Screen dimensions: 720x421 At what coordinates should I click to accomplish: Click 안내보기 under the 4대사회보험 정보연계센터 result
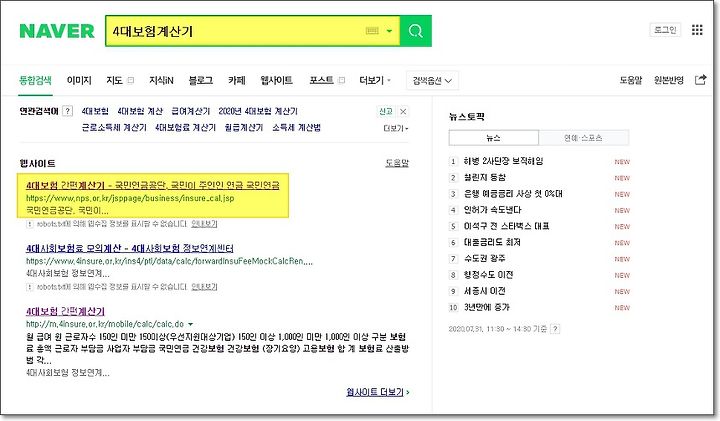204,287
